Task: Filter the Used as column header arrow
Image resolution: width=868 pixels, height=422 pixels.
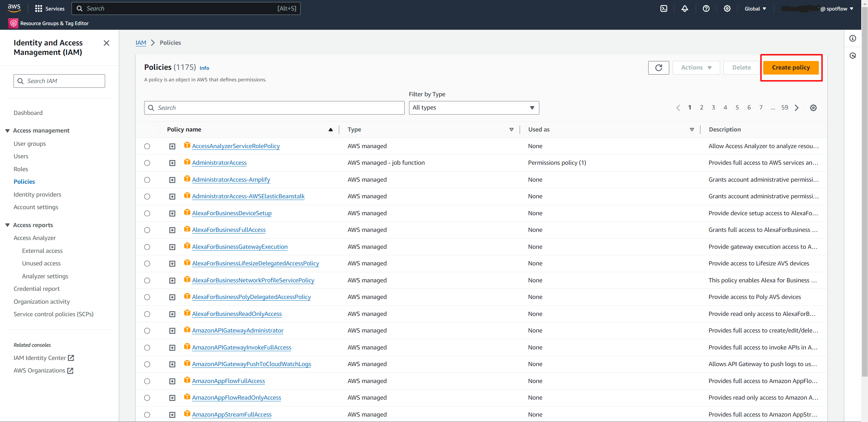Action: 692,129
